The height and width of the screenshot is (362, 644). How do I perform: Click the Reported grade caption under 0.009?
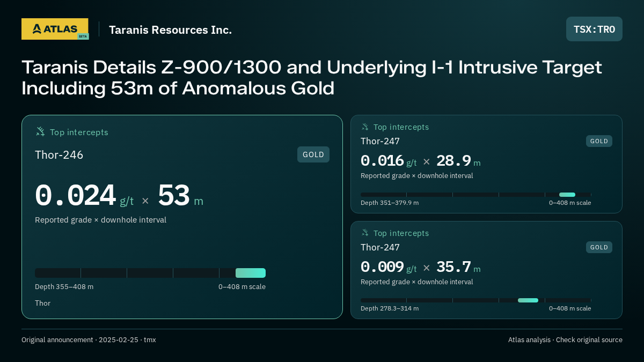coord(417,282)
